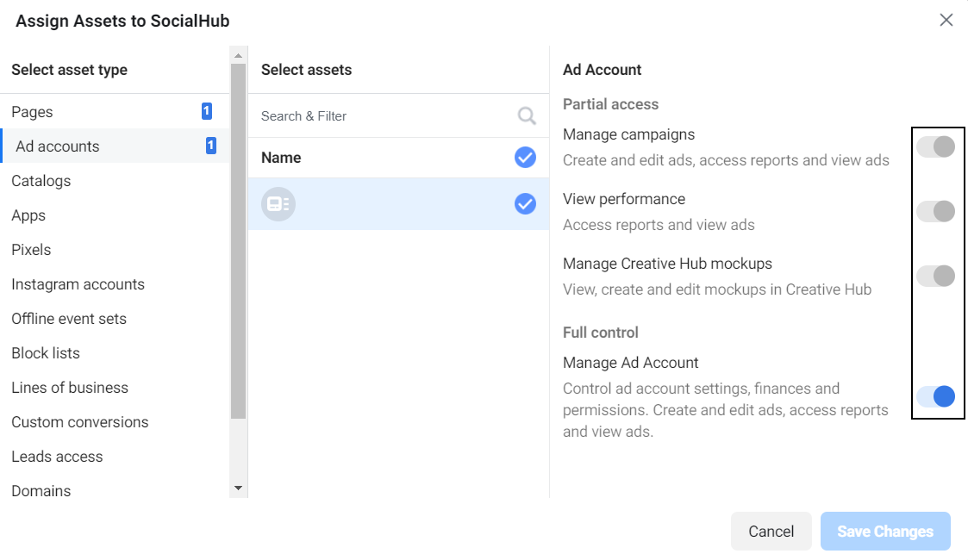The image size is (968, 560).
Task: Click asset list scroll down arrow
Action: pyautogui.click(x=238, y=488)
